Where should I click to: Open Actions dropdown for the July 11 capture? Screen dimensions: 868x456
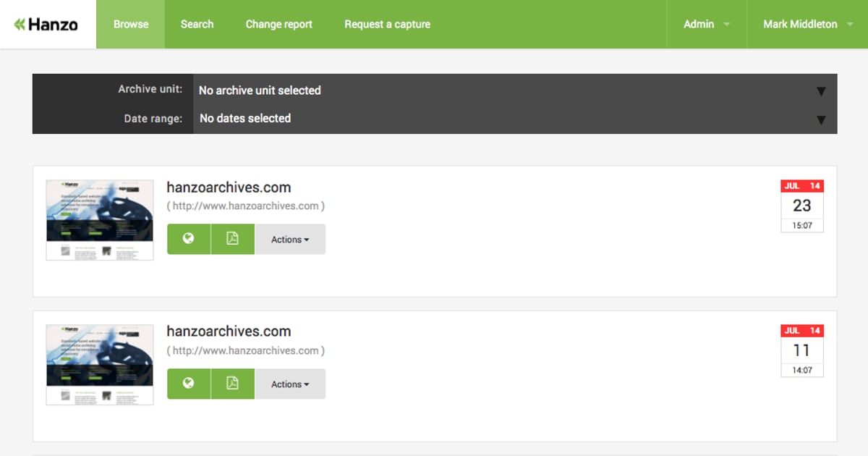coord(290,384)
